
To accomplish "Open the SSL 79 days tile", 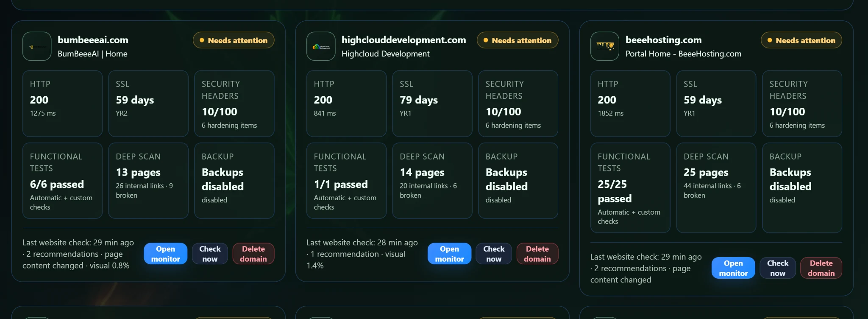I will point(432,104).
